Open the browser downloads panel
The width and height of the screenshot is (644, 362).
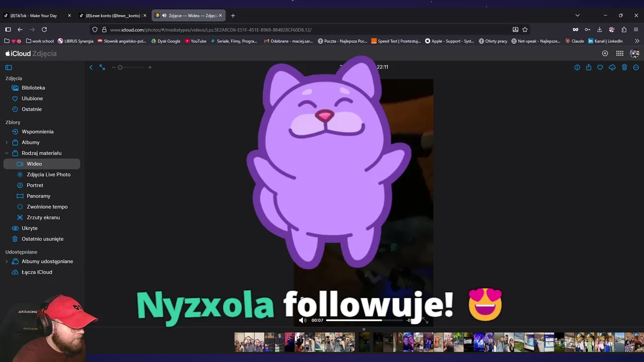(600, 30)
